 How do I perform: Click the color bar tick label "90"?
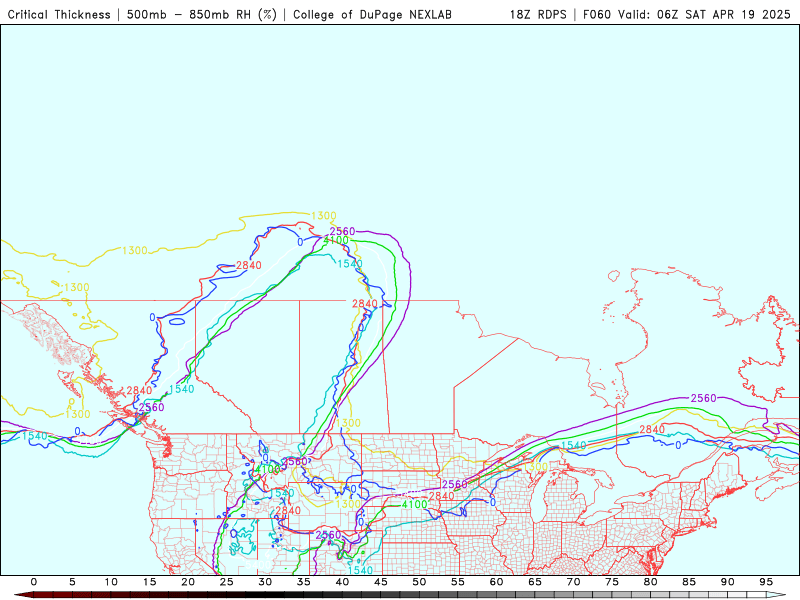[x=727, y=582]
